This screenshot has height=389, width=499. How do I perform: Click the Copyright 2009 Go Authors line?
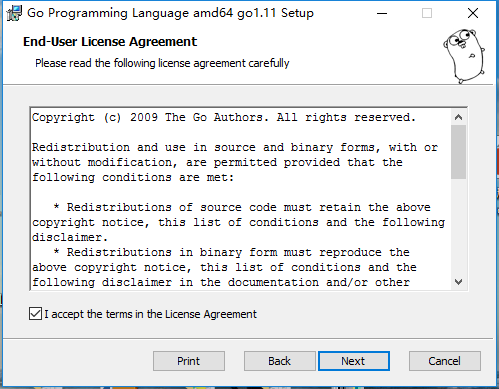click(224, 118)
